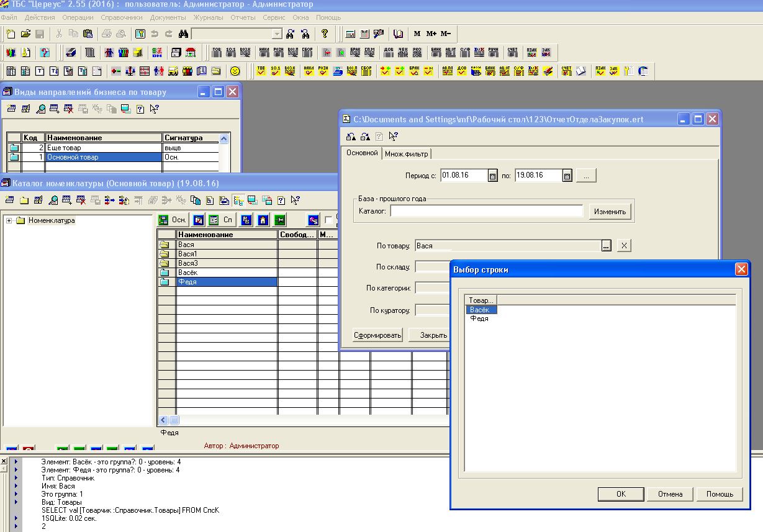Click the ТОВ journal icon in second toolbar

[217, 52]
